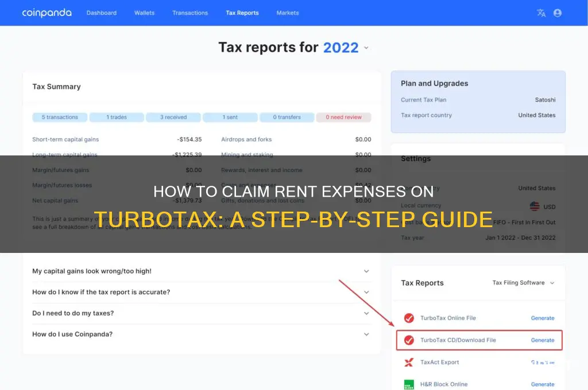
Task: Click the H&R Block Online green icon
Action: tap(409, 384)
